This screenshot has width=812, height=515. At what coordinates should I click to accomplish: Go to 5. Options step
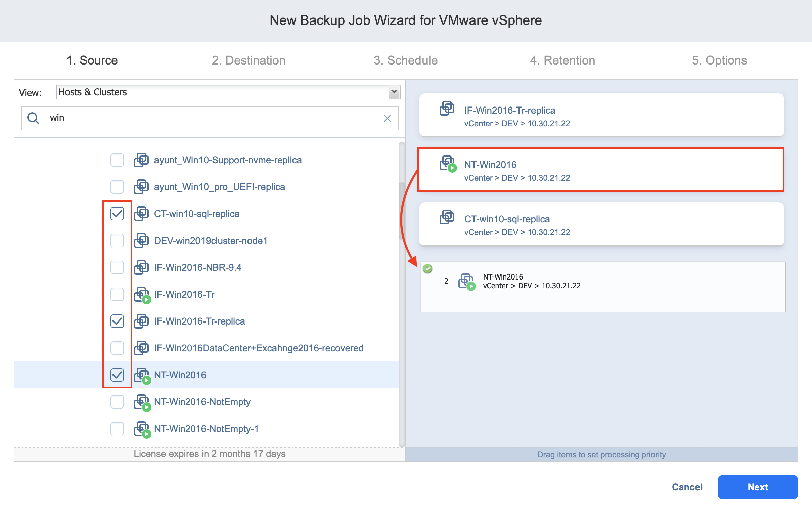point(719,60)
